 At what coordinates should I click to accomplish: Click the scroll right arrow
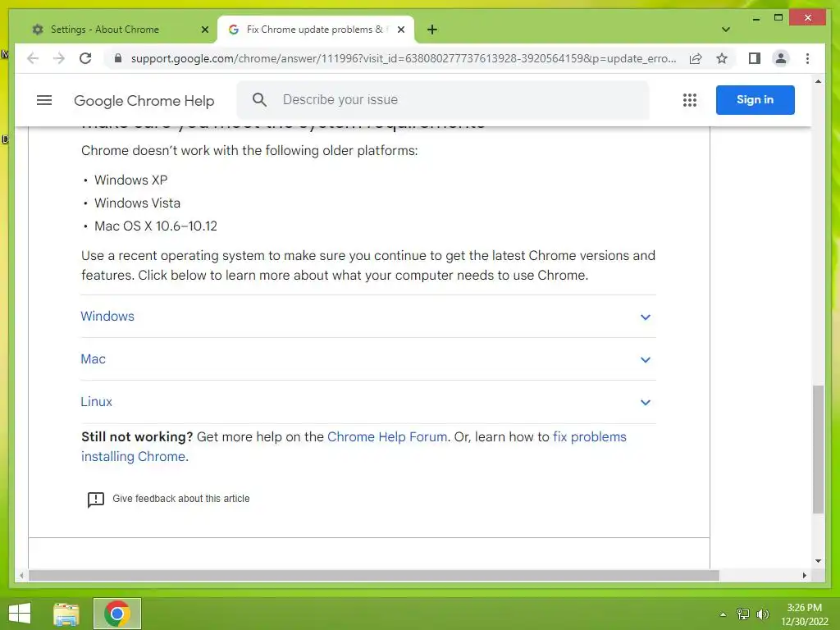click(804, 575)
